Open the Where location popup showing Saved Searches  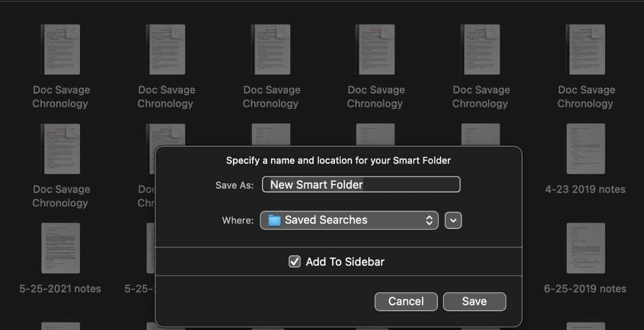pyautogui.click(x=349, y=220)
